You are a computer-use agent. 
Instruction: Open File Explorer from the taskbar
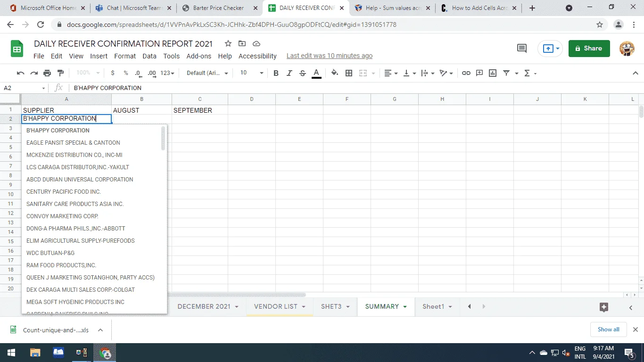click(x=35, y=353)
